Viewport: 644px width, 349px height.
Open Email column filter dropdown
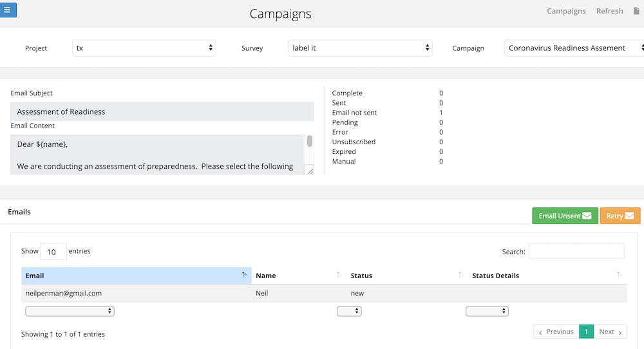(x=70, y=311)
